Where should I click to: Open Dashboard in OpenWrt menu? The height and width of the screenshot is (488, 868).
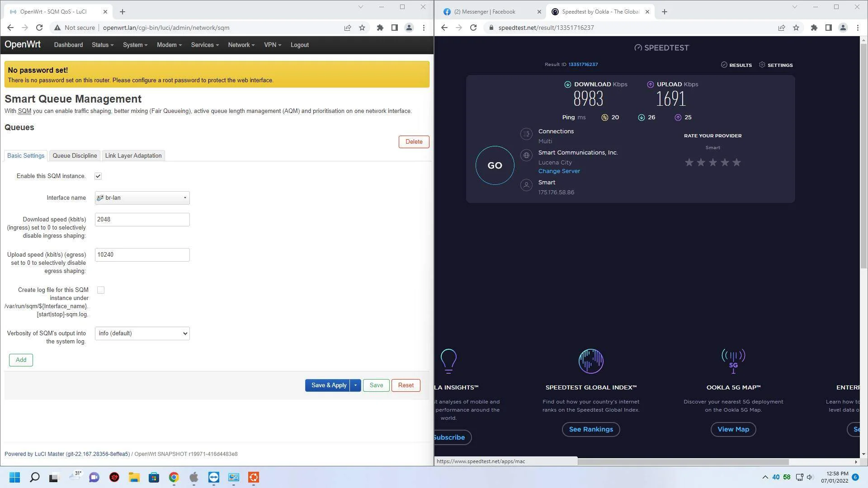point(68,45)
